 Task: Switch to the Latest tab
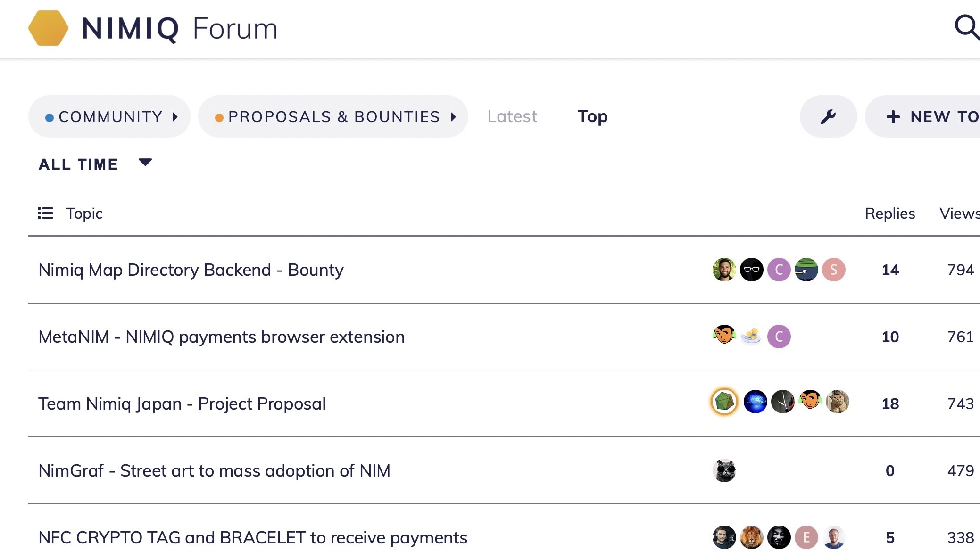512,116
